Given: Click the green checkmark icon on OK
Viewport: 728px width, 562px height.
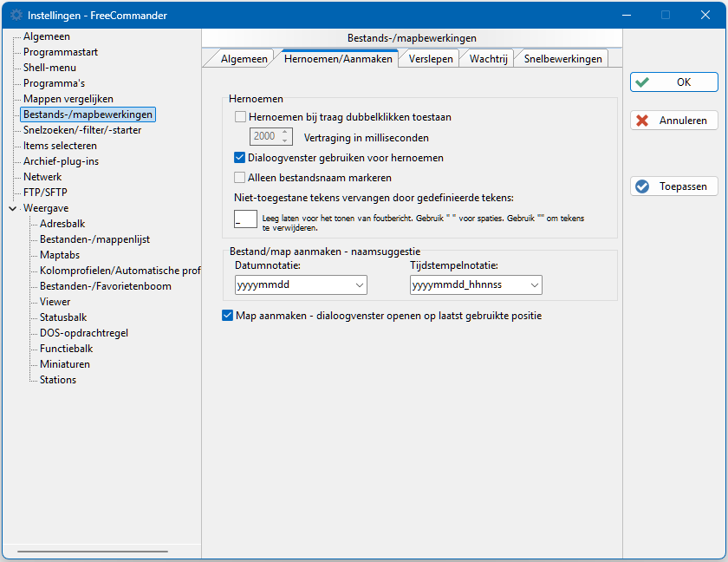Looking at the screenshot, I should [x=642, y=82].
